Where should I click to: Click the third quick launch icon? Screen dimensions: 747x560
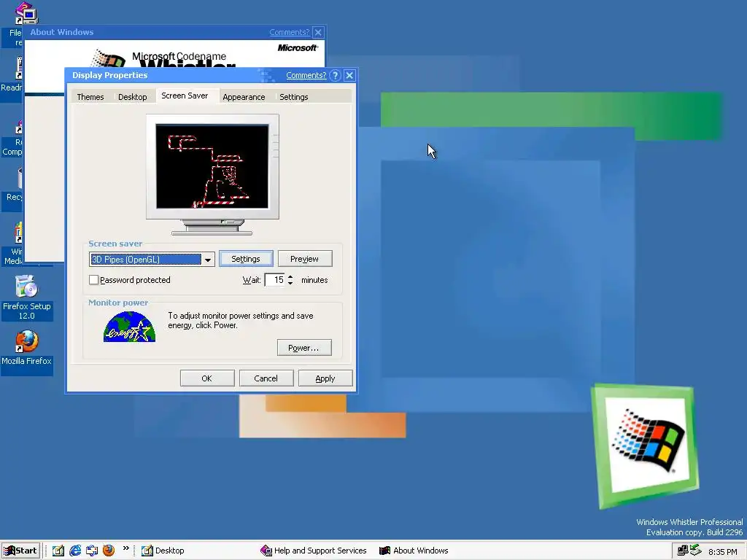pos(92,551)
